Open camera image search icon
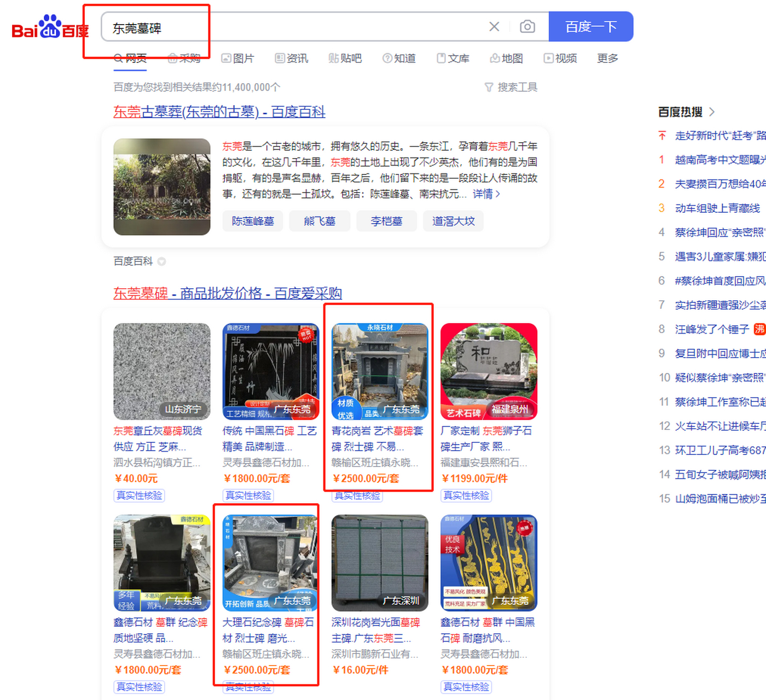 pos(527,26)
